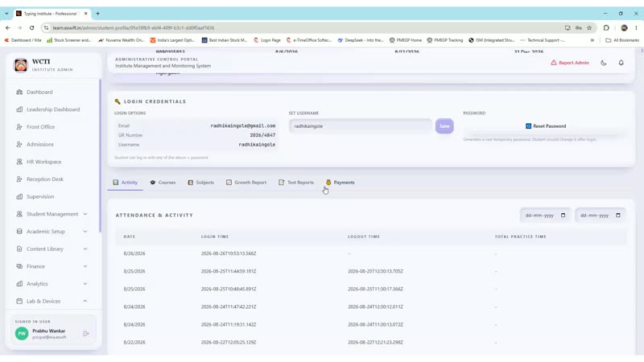Expand Academic Setup menu
This screenshot has width=644, height=362.
(x=52, y=232)
